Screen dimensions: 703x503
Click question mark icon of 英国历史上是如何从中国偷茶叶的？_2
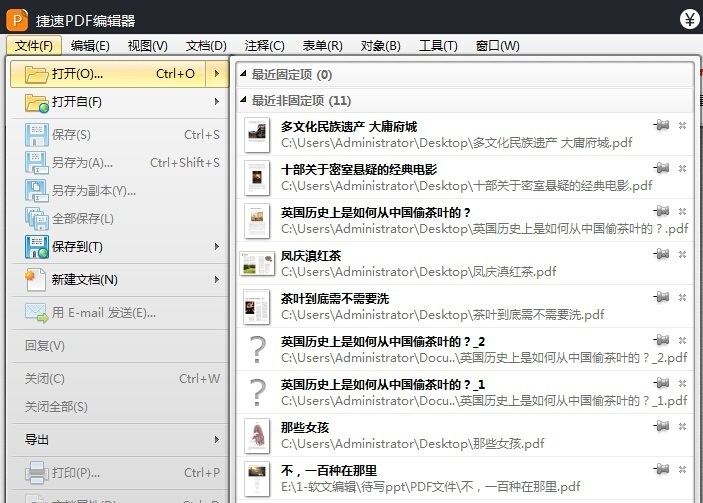point(257,350)
